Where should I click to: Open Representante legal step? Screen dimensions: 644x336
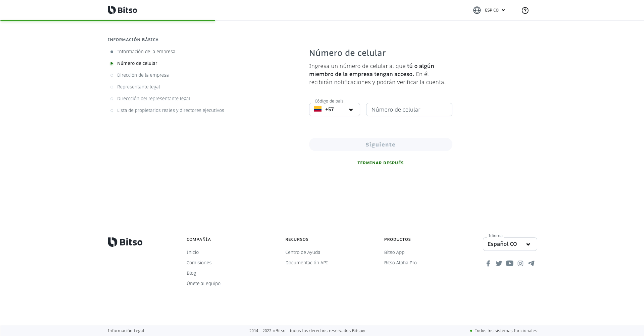point(138,87)
